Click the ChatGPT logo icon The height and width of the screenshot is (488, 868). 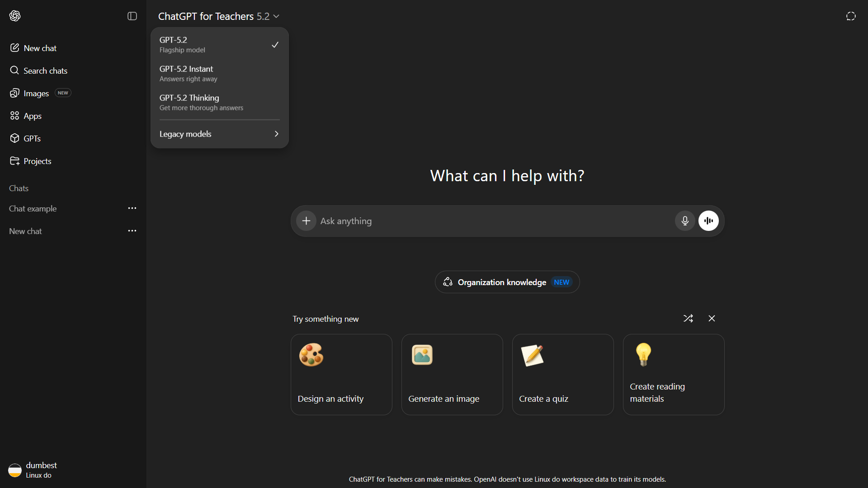pyautogui.click(x=15, y=16)
